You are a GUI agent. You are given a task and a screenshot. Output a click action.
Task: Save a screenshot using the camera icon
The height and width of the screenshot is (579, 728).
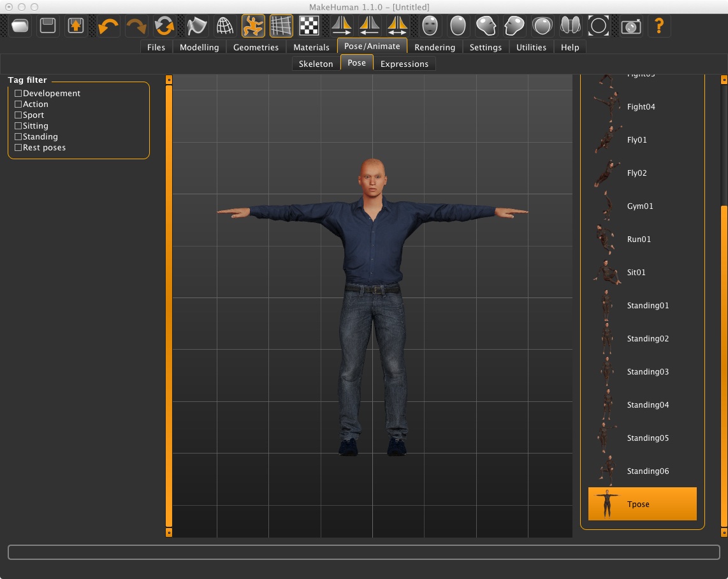click(630, 26)
